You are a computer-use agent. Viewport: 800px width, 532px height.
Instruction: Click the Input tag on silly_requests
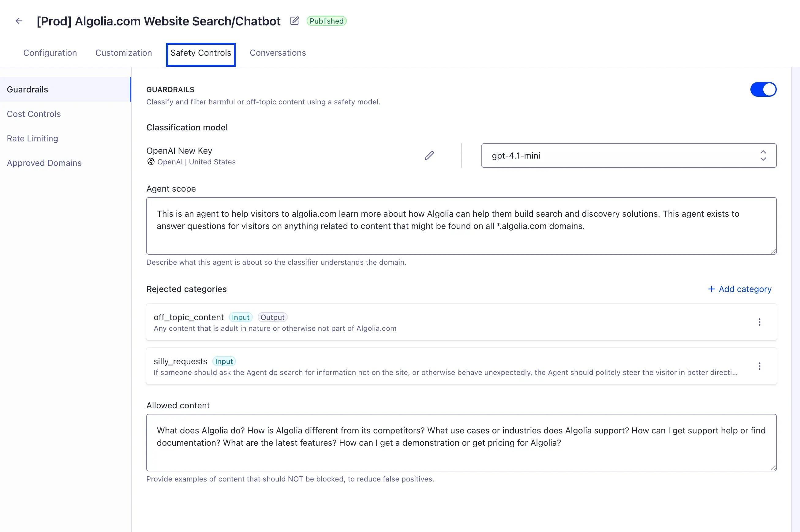click(x=224, y=361)
